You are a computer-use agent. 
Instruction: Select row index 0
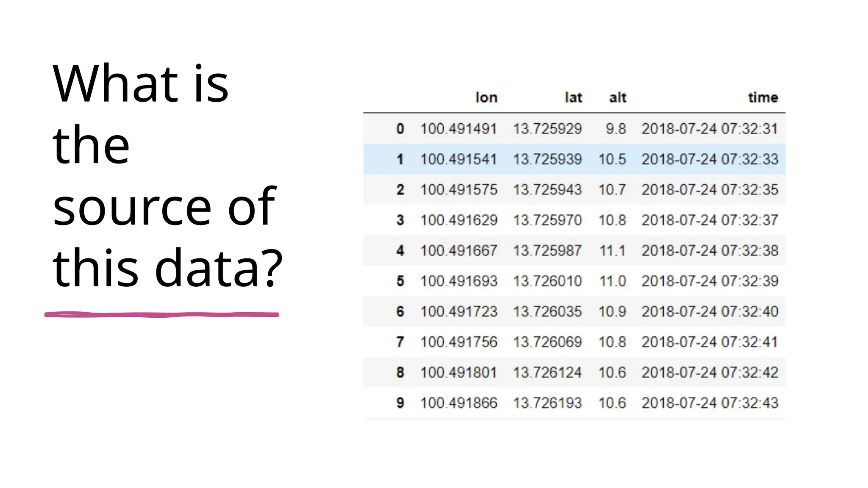point(400,128)
